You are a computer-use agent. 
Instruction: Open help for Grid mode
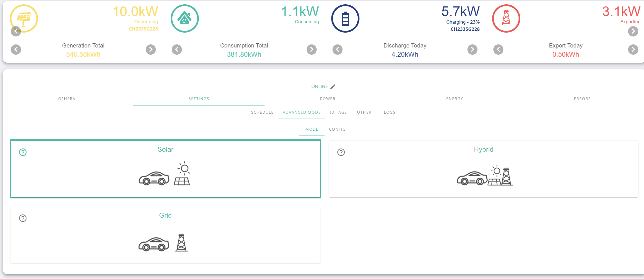(x=23, y=218)
